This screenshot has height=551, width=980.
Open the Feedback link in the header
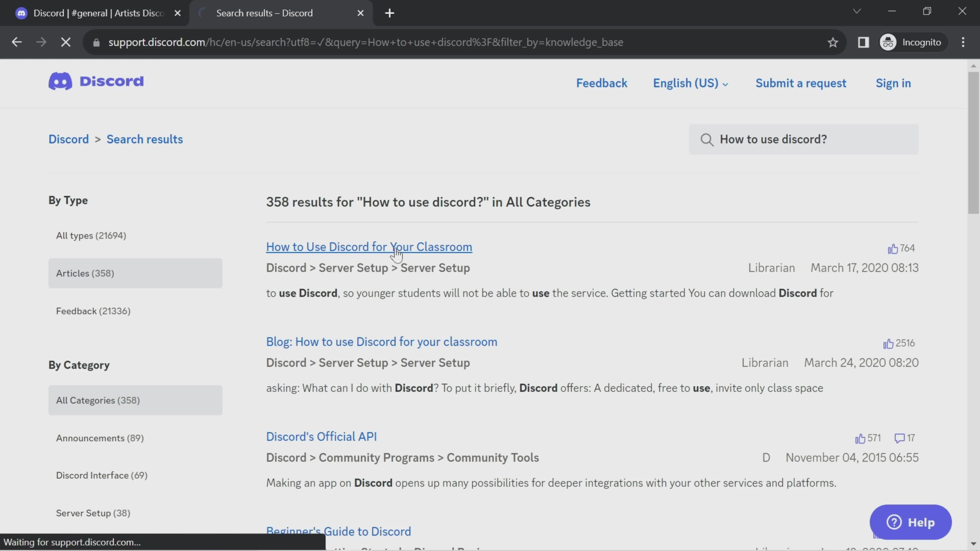pos(602,83)
